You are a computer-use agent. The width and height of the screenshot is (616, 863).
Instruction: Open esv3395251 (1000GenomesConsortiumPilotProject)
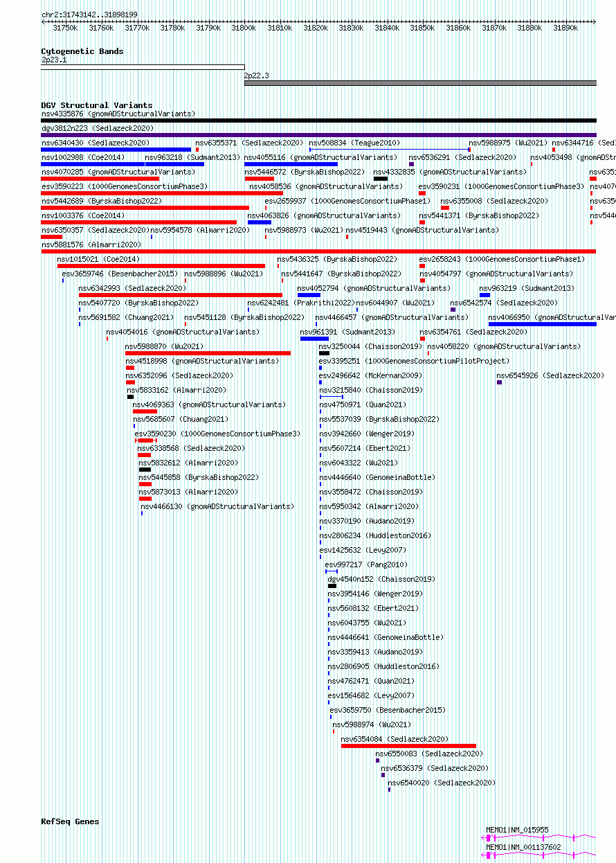(x=414, y=361)
